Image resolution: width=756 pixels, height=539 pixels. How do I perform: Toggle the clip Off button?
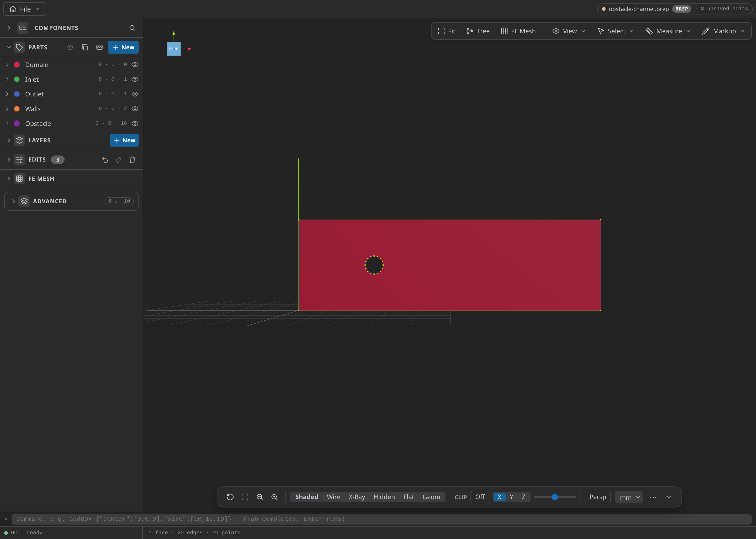pos(480,497)
